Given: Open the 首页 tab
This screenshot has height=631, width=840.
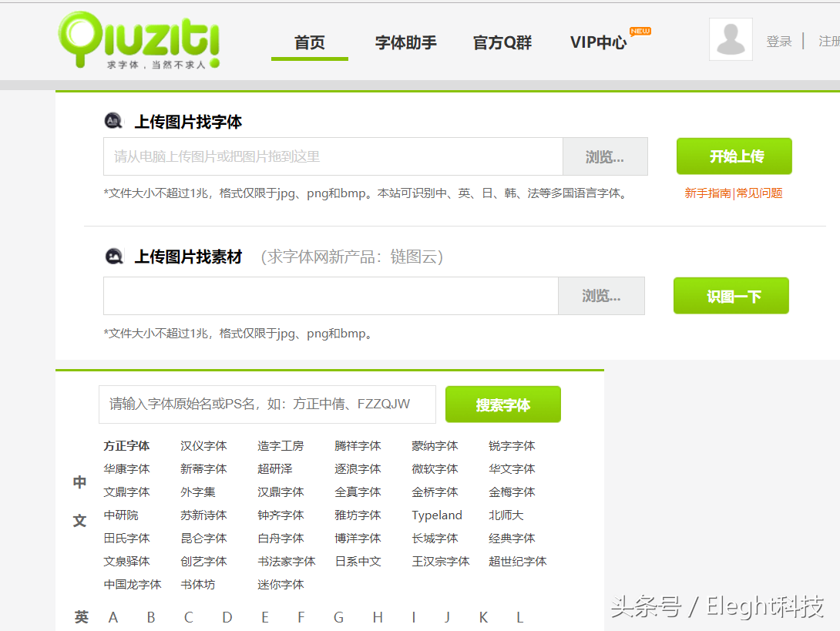Looking at the screenshot, I should pos(310,42).
